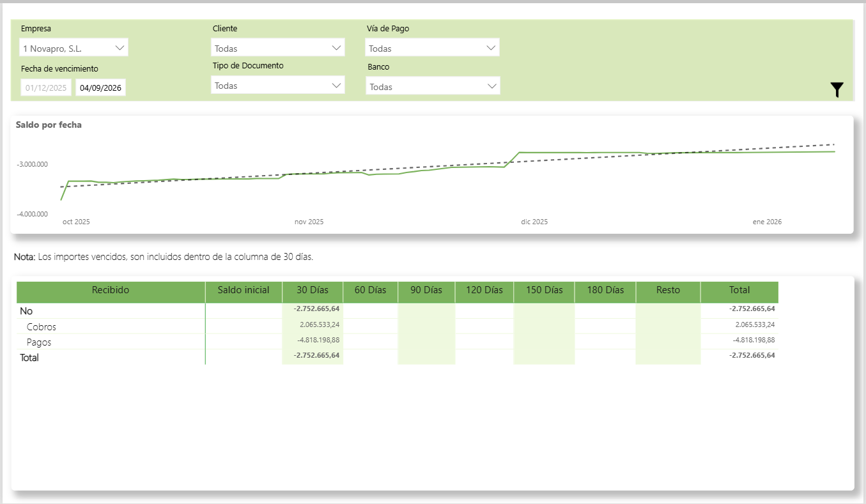Click the Saldo inicial column header
Viewport: 866px width, 504px height.
coord(244,290)
